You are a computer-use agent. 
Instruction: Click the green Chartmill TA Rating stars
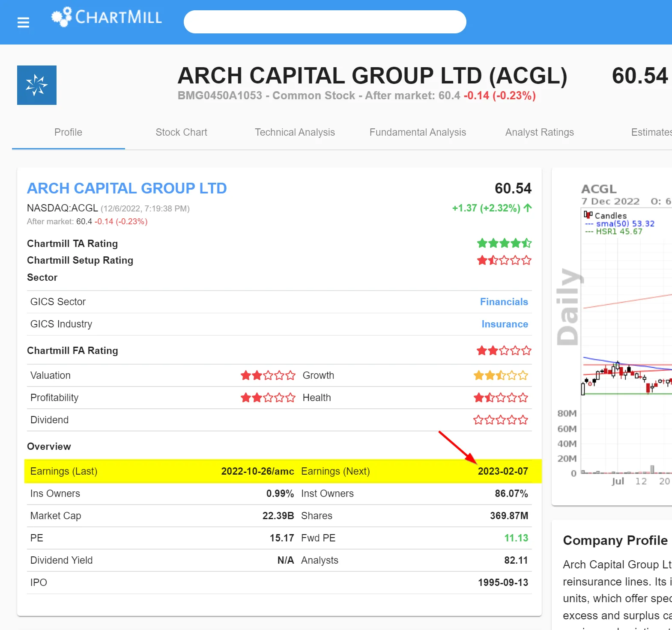click(504, 244)
